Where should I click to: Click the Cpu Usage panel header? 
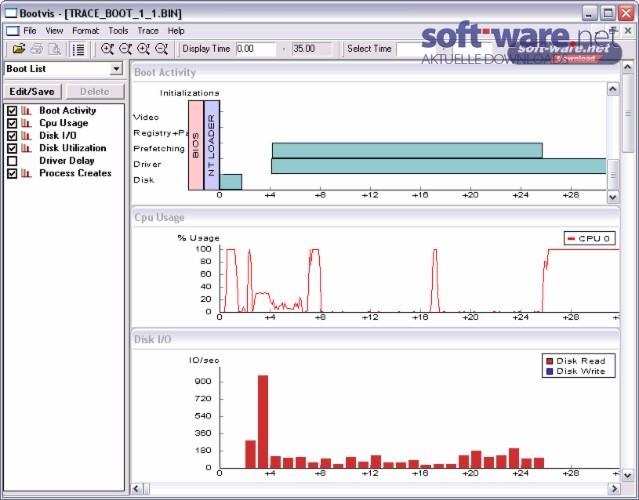click(375, 217)
